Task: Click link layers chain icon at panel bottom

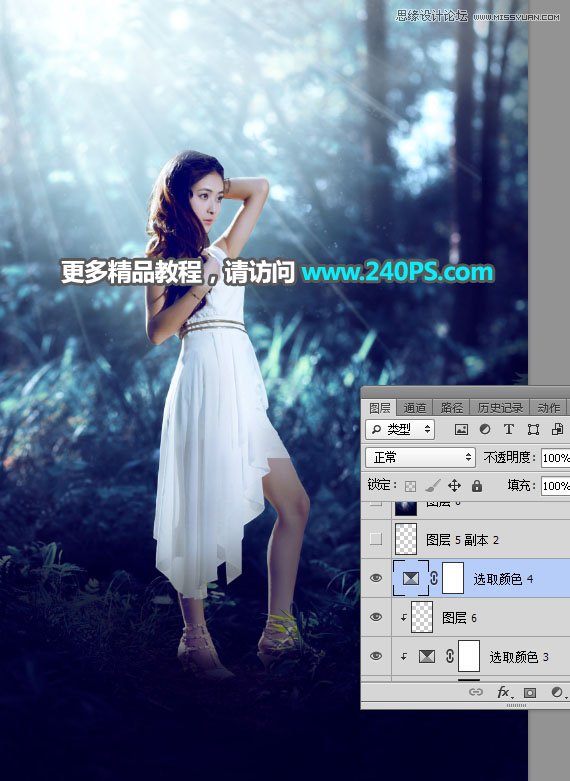Action: [476, 692]
